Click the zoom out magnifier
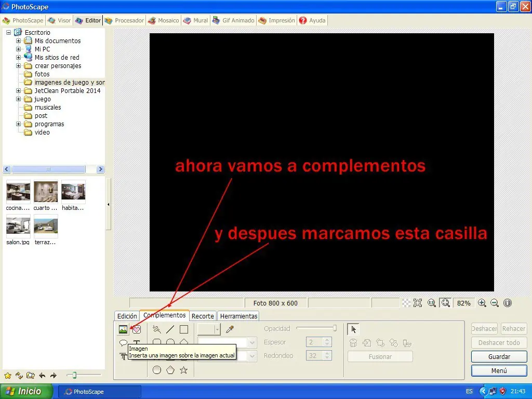This screenshot has height=399, width=532. (x=495, y=303)
